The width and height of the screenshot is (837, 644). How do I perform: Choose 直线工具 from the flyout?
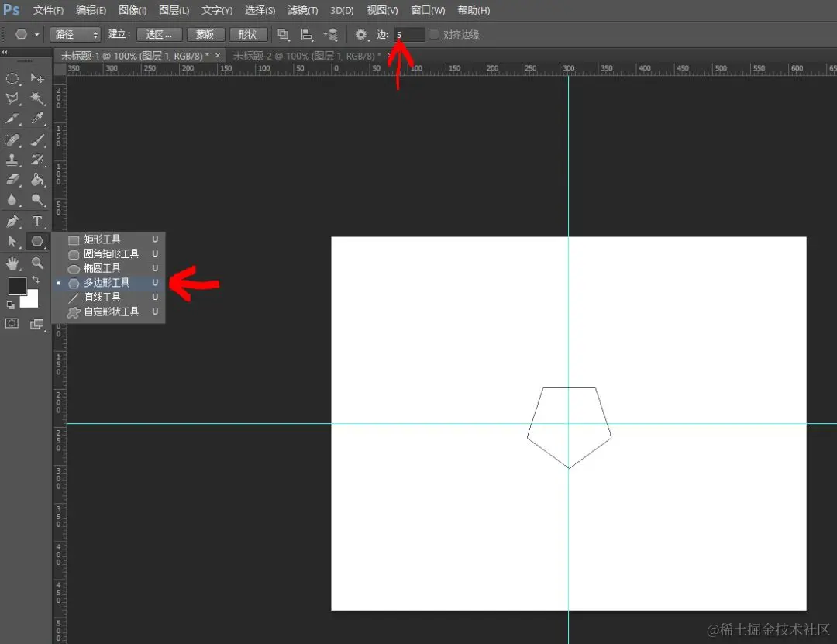pos(108,297)
